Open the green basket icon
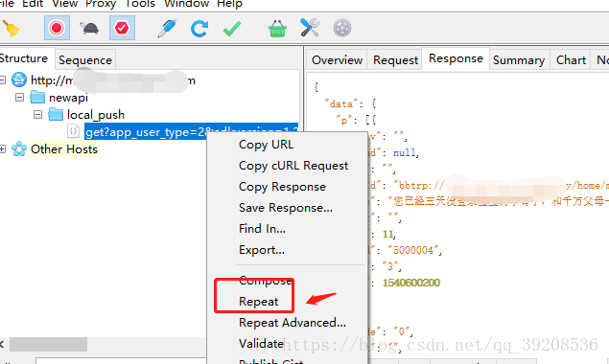The height and width of the screenshot is (364, 609). tap(277, 29)
